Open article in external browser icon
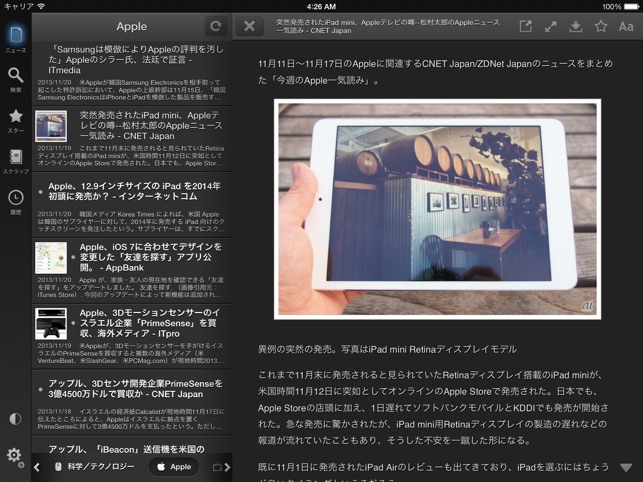The width and height of the screenshot is (643, 482). pos(525,26)
